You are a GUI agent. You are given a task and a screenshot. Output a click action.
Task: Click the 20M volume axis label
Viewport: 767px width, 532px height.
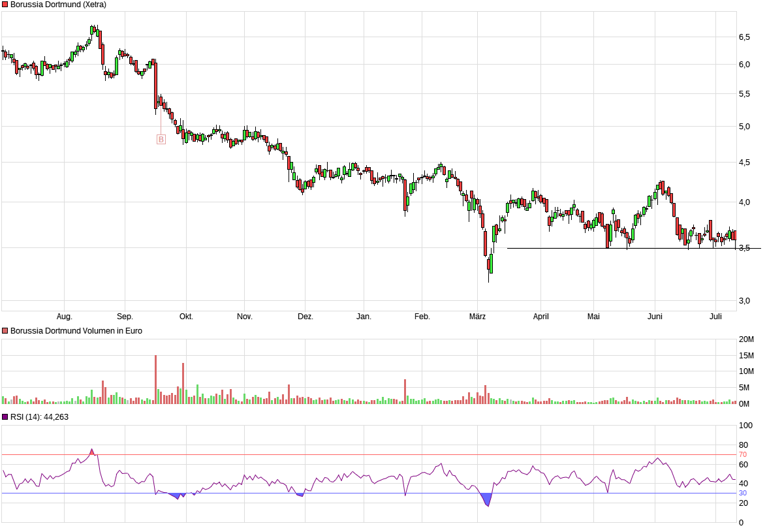pyautogui.click(x=746, y=339)
